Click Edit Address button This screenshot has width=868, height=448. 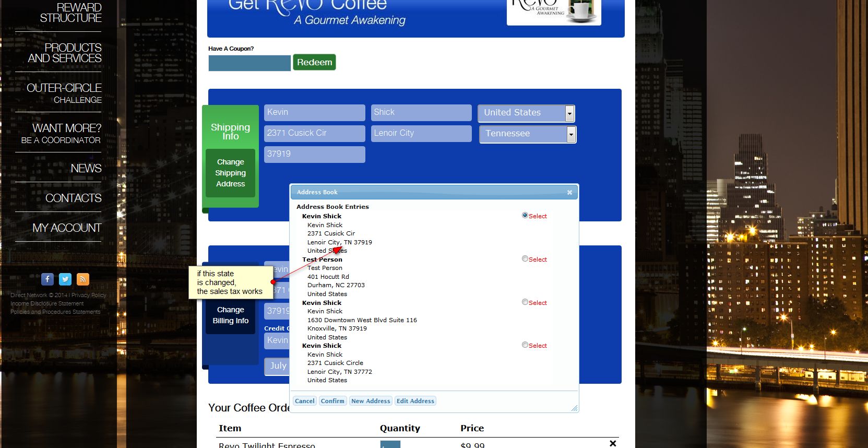[x=415, y=401]
